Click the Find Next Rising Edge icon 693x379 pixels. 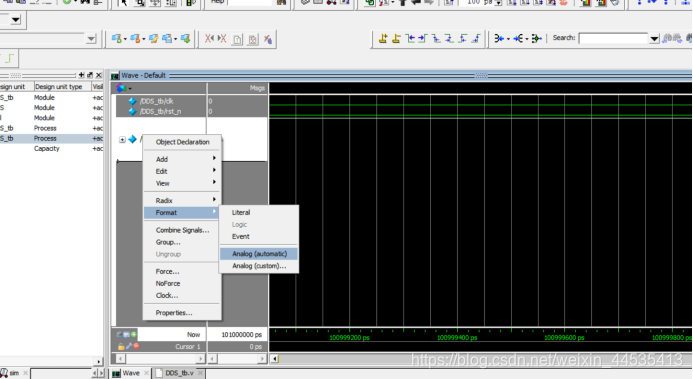[476, 38]
